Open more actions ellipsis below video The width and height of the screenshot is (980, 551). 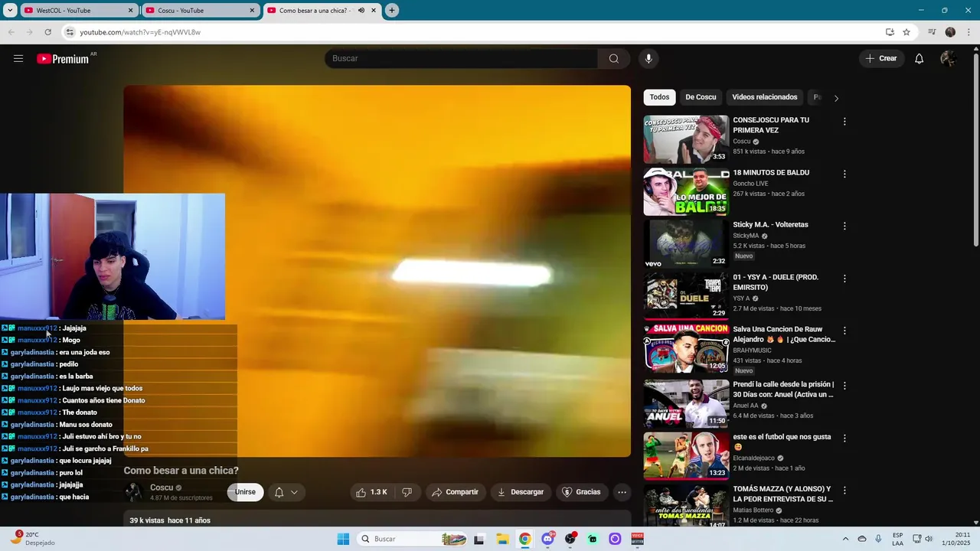[x=622, y=492]
